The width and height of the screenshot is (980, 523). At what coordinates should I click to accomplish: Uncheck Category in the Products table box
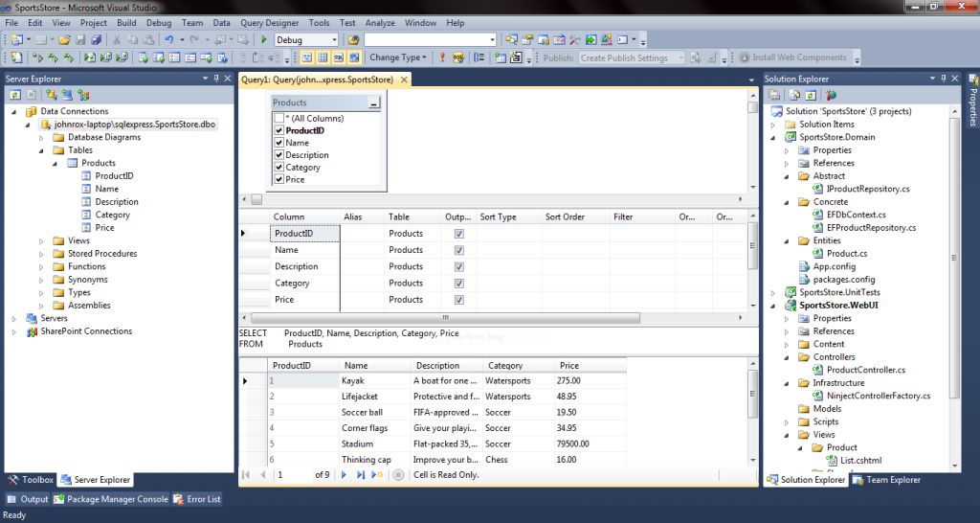(279, 167)
